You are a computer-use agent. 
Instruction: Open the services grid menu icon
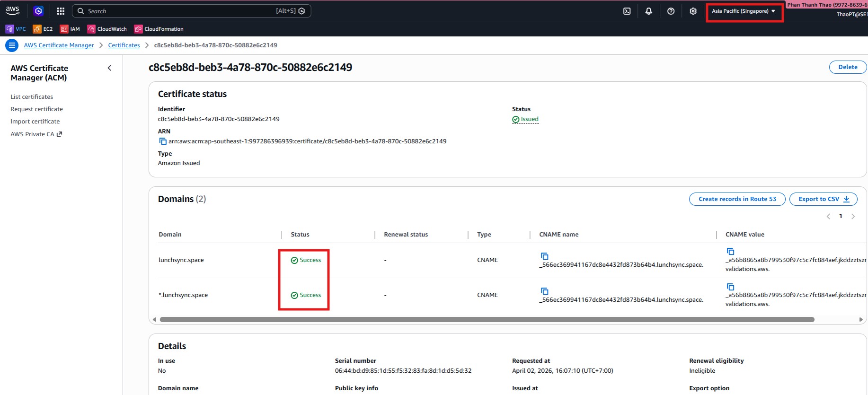point(61,11)
